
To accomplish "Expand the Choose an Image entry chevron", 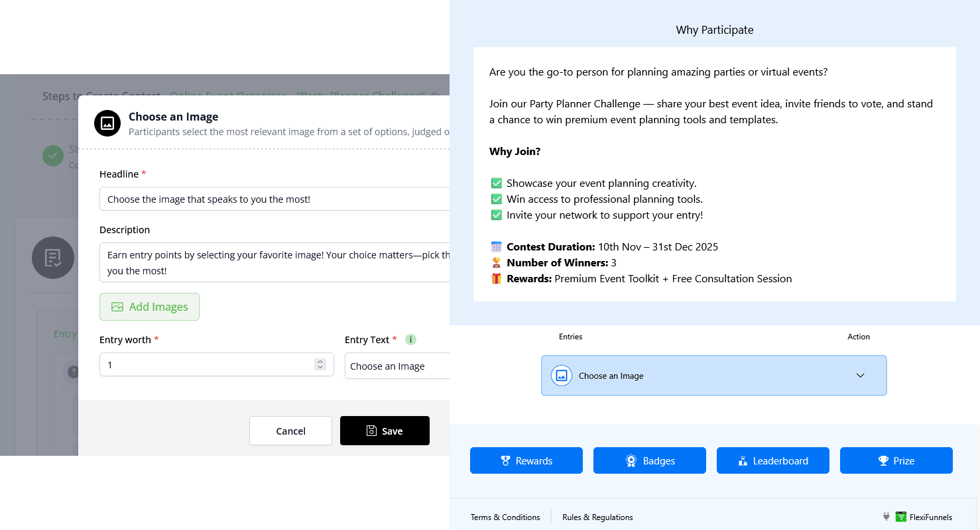I will pos(860,376).
